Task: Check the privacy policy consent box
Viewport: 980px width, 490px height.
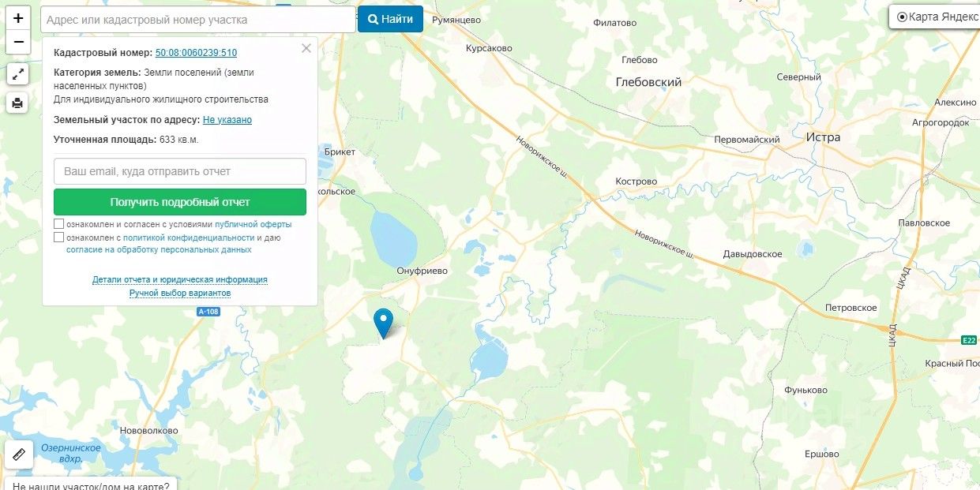Action: pyautogui.click(x=58, y=238)
